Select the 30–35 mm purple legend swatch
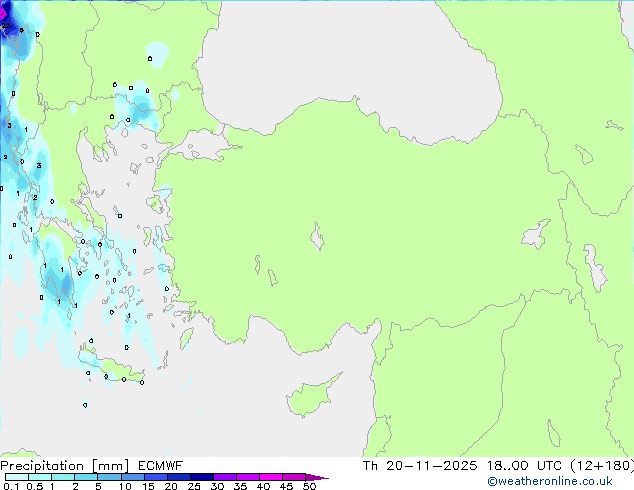This screenshot has height=490, width=634. 225,477
